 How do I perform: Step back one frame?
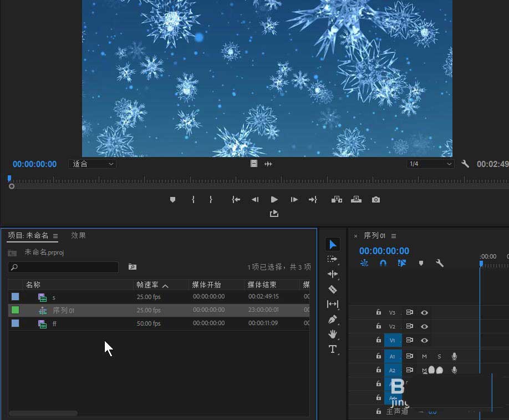click(255, 199)
